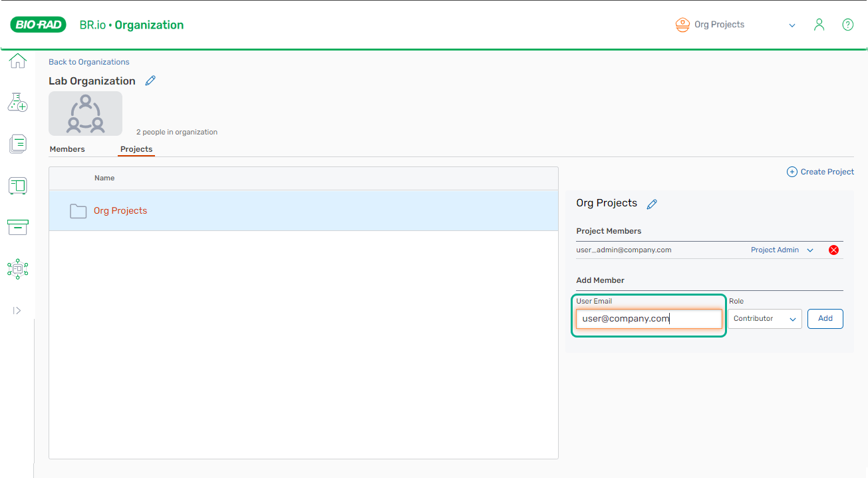The width and height of the screenshot is (868, 478).
Task: Open the user account profile icon
Action: pyautogui.click(x=819, y=25)
